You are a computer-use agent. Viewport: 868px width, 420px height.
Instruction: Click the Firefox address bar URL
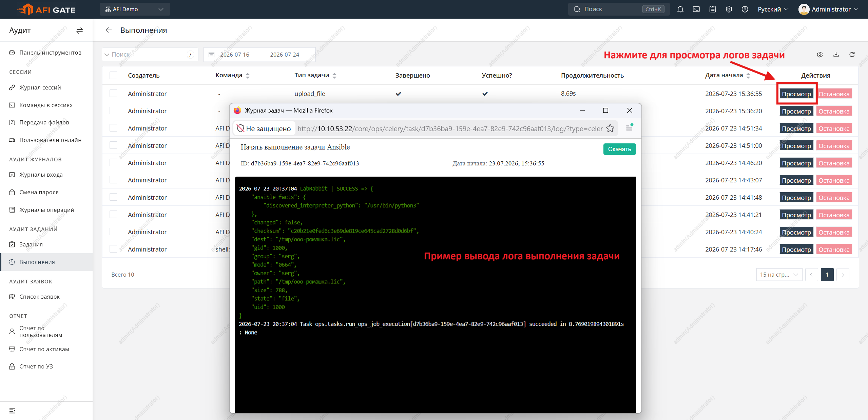tap(450, 128)
